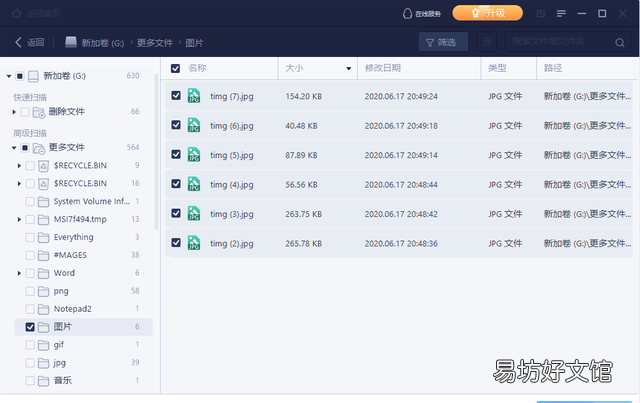Click 更多文件 folder icon
The width and height of the screenshot is (640, 403).
[x=38, y=148]
